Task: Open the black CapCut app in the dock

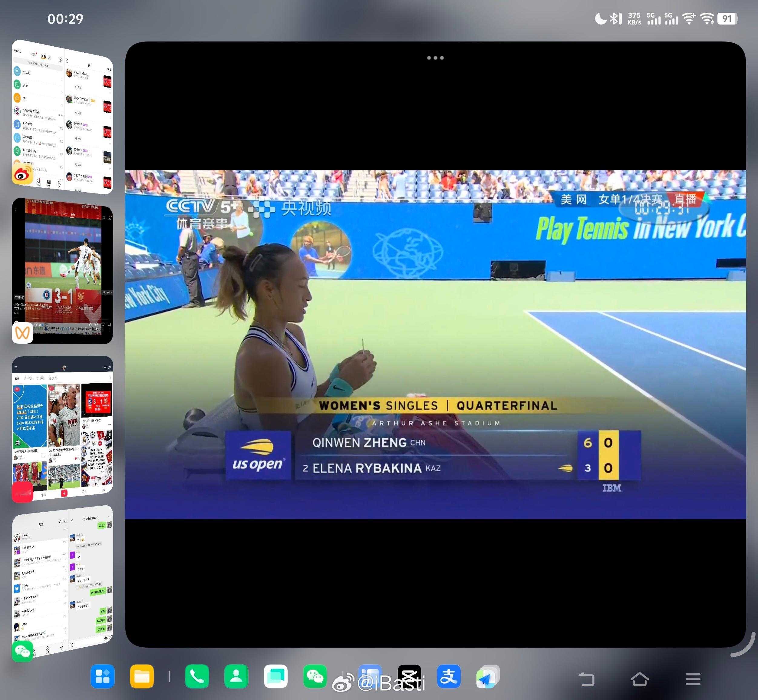Action: pyautogui.click(x=409, y=676)
